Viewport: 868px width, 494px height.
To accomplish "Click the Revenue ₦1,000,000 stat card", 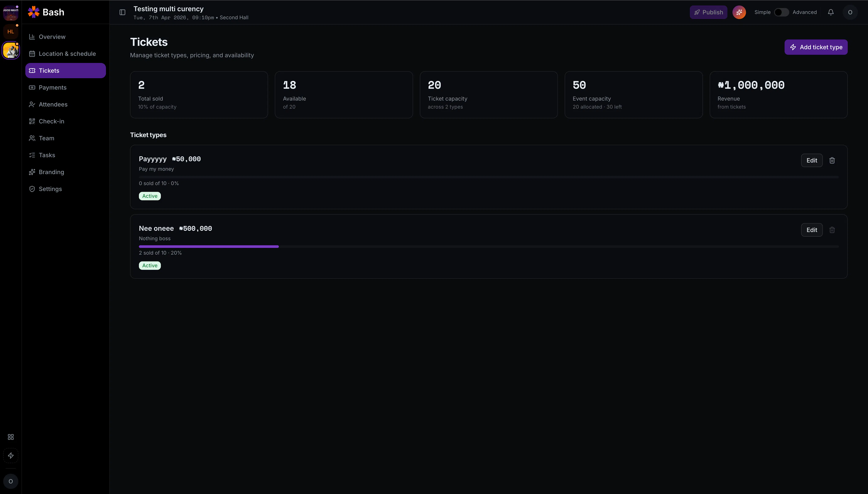I will coord(778,95).
